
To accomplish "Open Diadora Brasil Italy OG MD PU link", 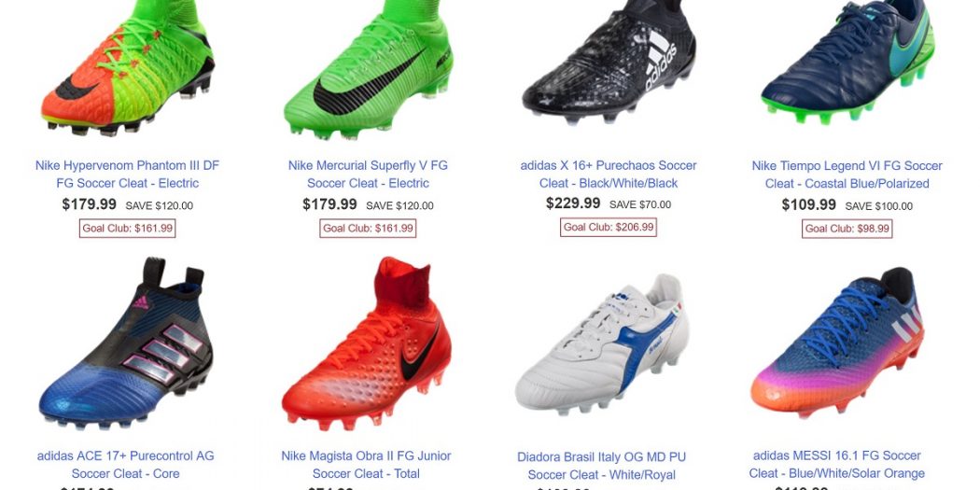I will [602, 466].
